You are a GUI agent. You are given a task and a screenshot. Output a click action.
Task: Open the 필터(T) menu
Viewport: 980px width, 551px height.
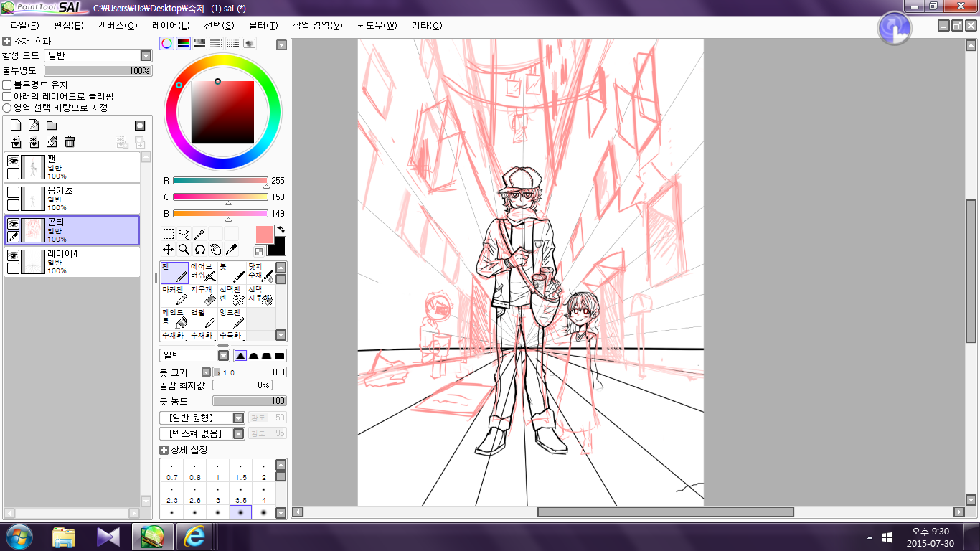pyautogui.click(x=263, y=25)
